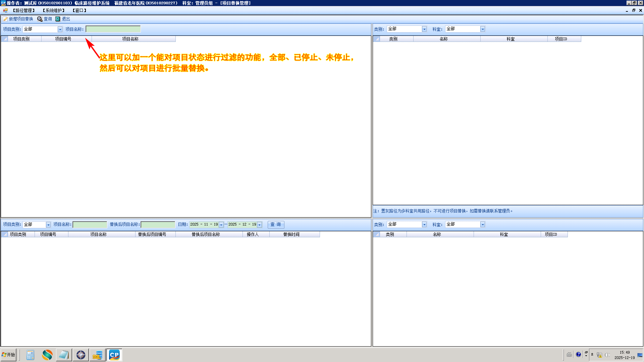
Task: Click the 新增项目替换 toolbar button
Action: pyautogui.click(x=18, y=19)
